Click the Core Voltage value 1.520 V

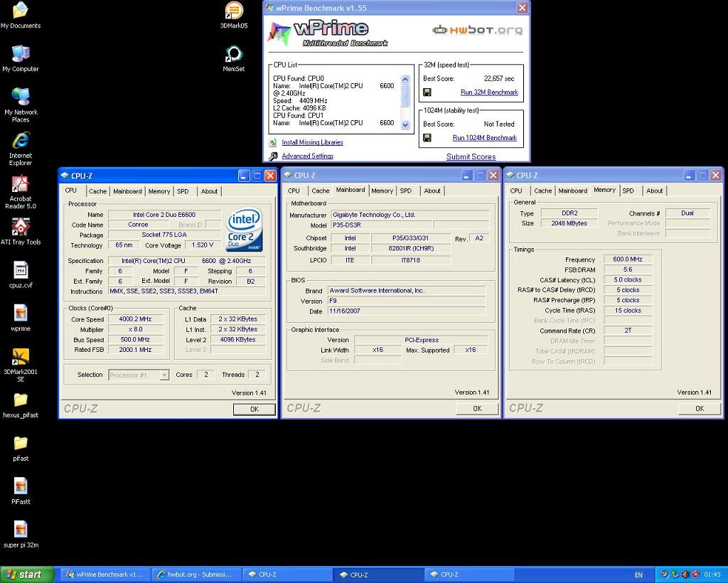[203, 245]
